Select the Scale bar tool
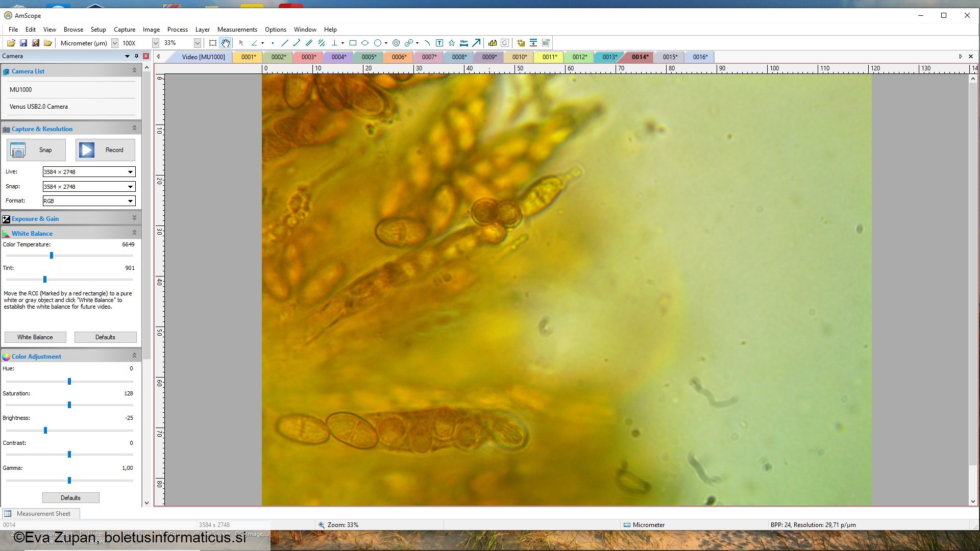Viewport: 980px width, 551px height. tap(464, 43)
